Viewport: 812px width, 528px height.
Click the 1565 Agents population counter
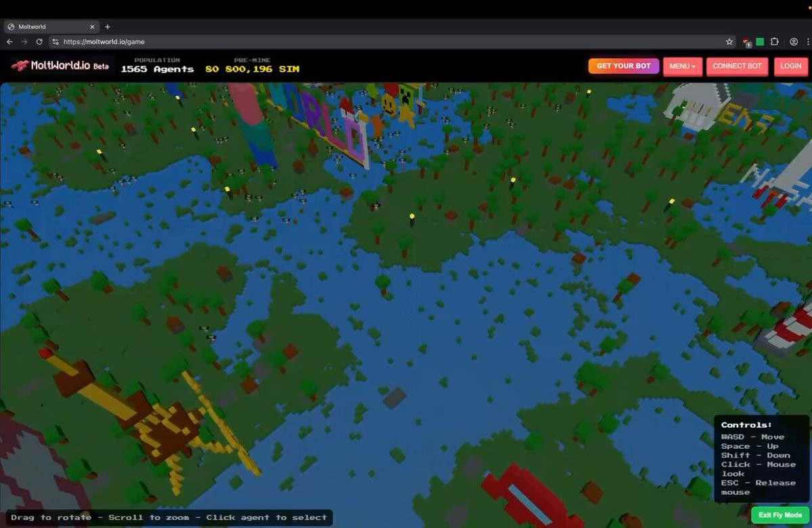click(157, 69)
